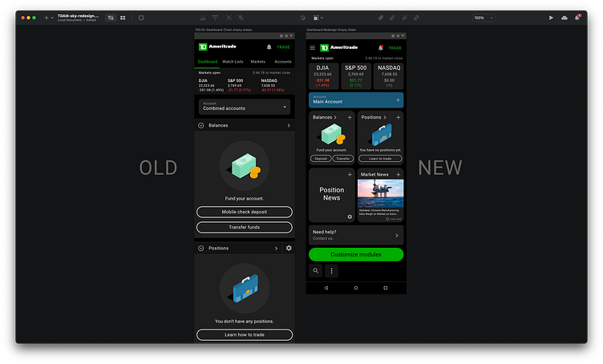The image size is (603, 364).
Task: Select the Watch Lists tab
Action: 233,62
